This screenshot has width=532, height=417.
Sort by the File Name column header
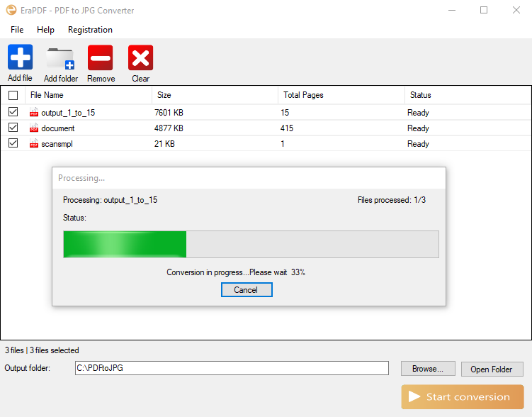tap(89, 95)
